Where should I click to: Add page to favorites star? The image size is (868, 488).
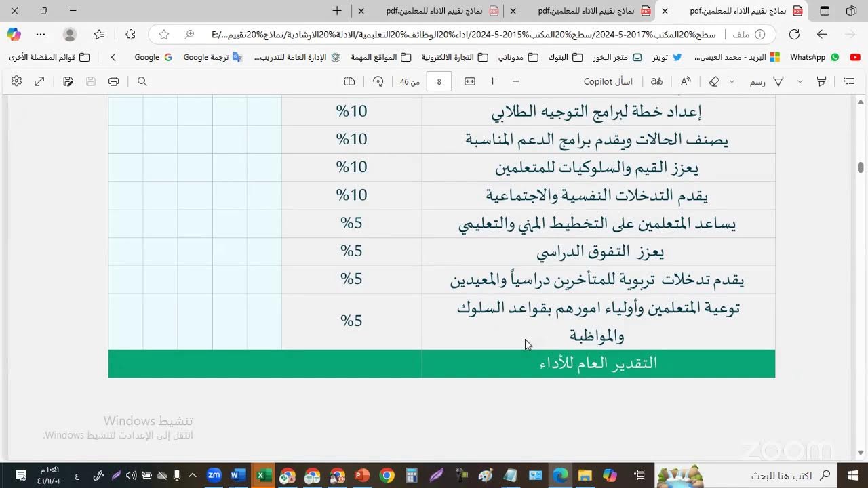coord(163,34)
